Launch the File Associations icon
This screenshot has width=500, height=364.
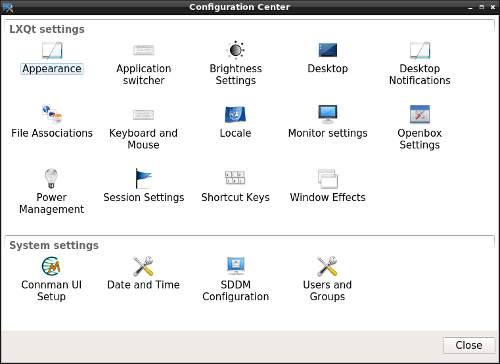52,114
